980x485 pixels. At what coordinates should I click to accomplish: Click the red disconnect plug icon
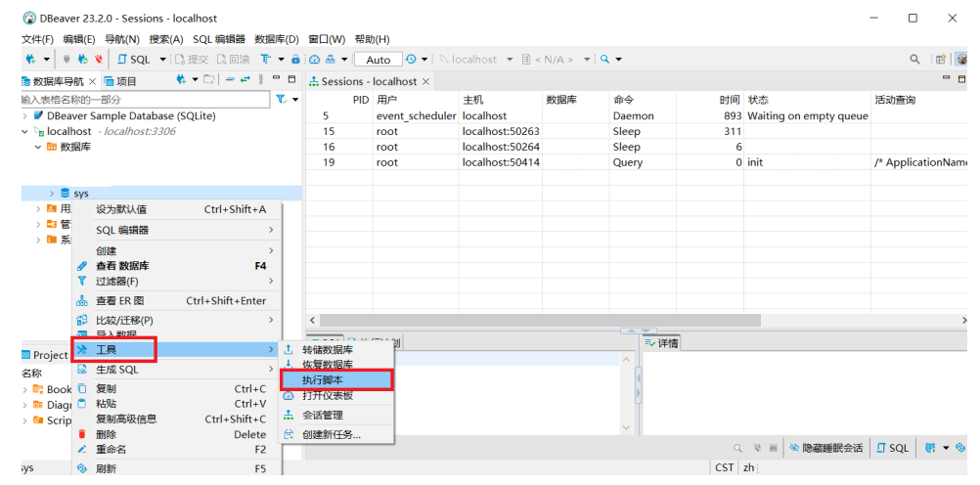click(98, 60)
